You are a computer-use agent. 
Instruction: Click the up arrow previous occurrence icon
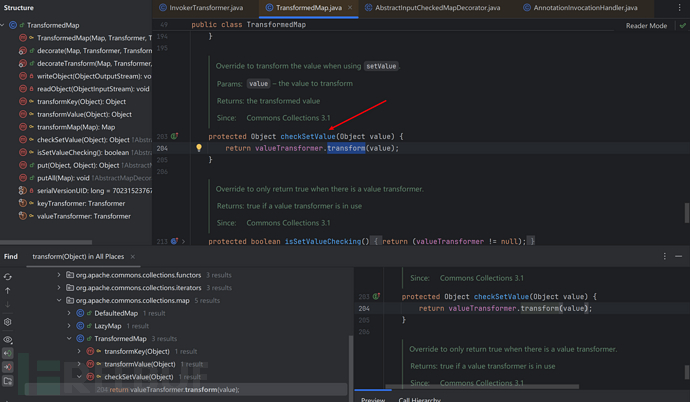pos(8,291)
